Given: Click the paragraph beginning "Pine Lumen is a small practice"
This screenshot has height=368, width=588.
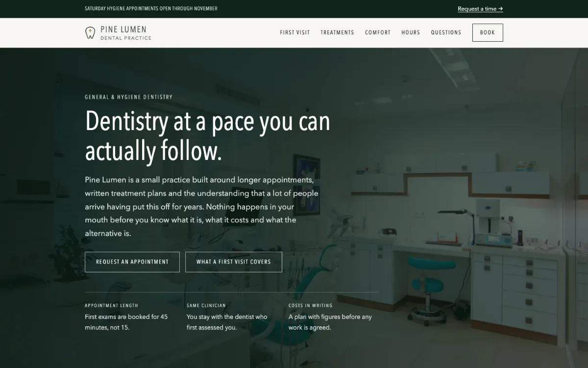Looking at the screenshot, I should (x=201, y=207).
